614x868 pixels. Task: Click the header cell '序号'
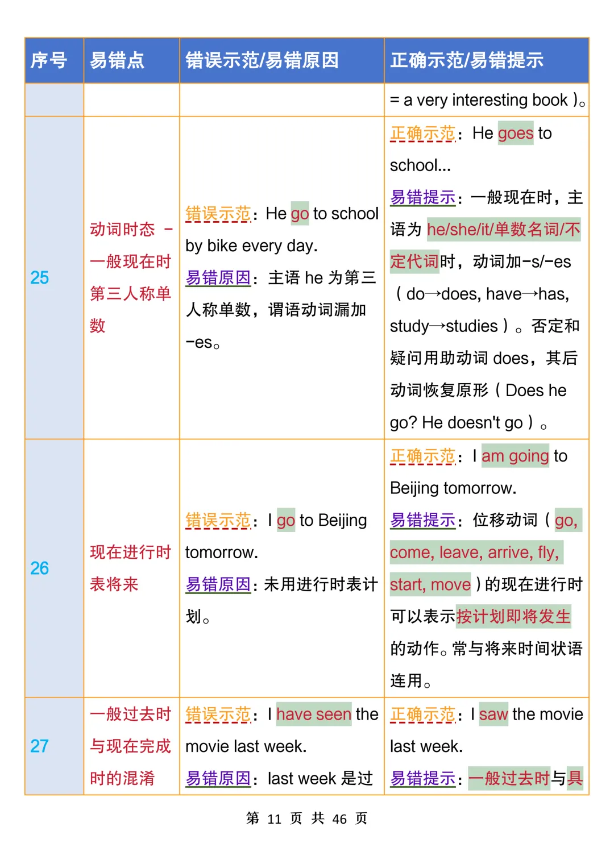point(55,60)
